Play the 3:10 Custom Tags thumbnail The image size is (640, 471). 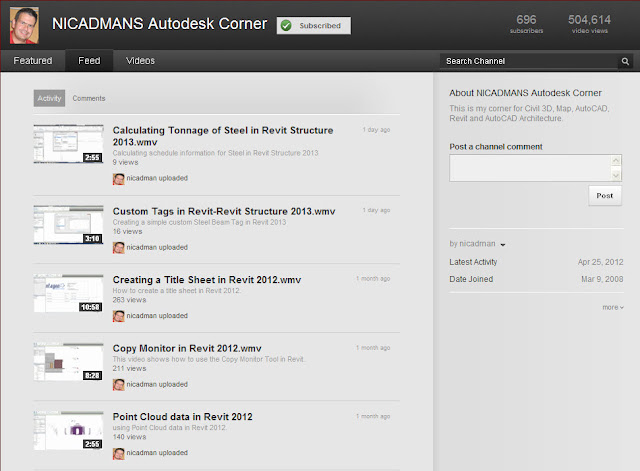click(69, 225)
